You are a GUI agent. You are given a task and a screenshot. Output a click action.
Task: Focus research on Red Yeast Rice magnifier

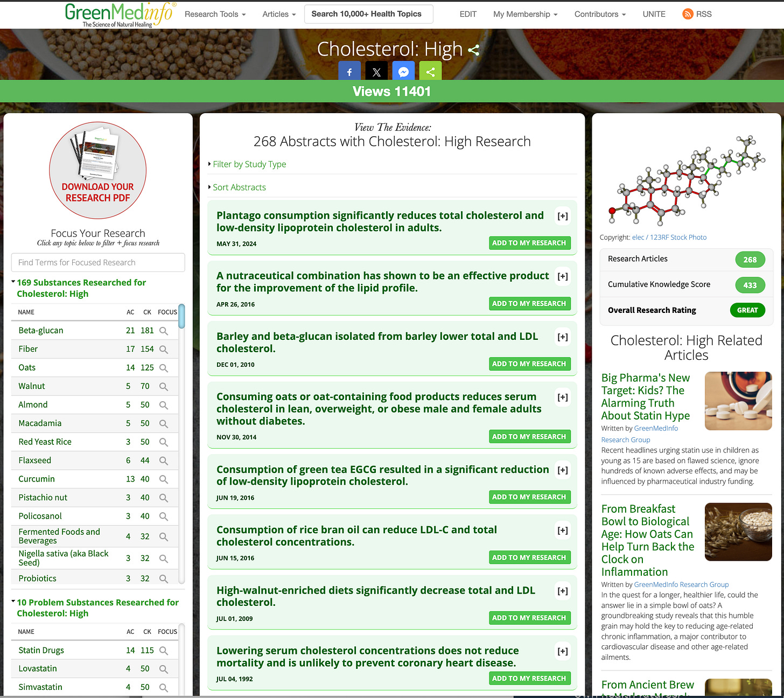164,443
